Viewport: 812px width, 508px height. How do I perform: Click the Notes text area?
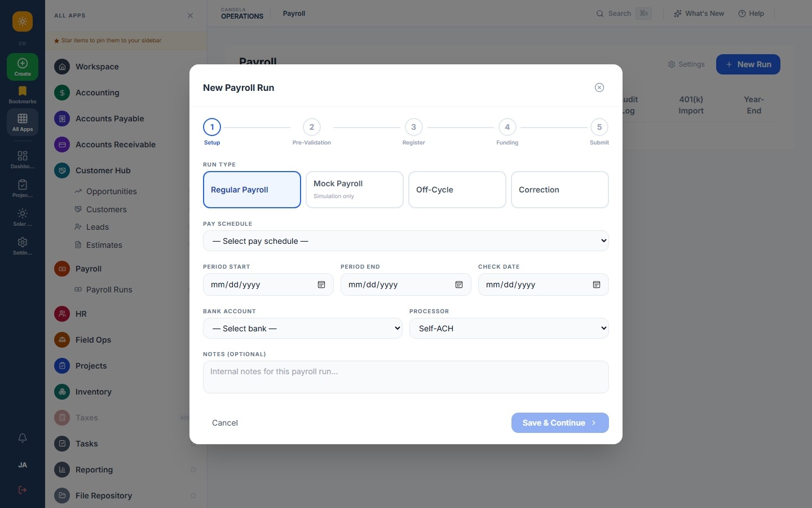(x=406, y=377)
